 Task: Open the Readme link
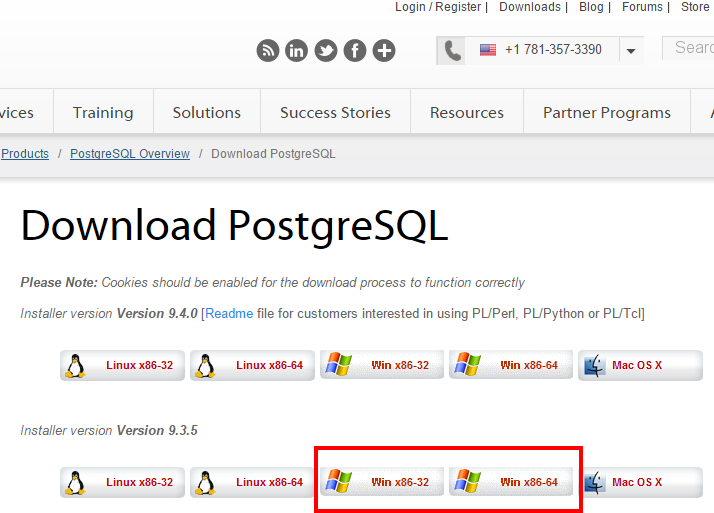229,314
